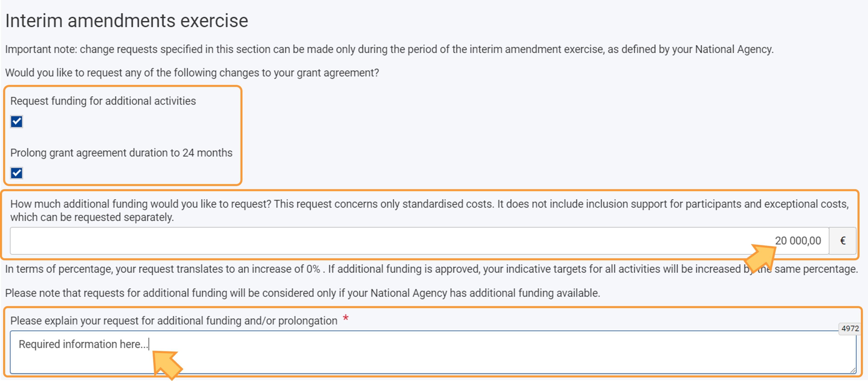Click the 4972 remaining characters counter
This screenshot has width=868, height=381.
point(850,329)
